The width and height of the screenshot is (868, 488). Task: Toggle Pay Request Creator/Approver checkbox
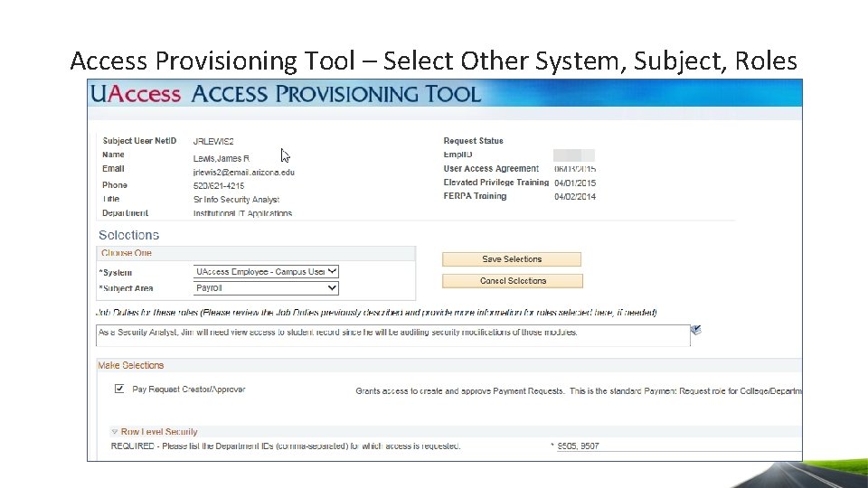119,389
